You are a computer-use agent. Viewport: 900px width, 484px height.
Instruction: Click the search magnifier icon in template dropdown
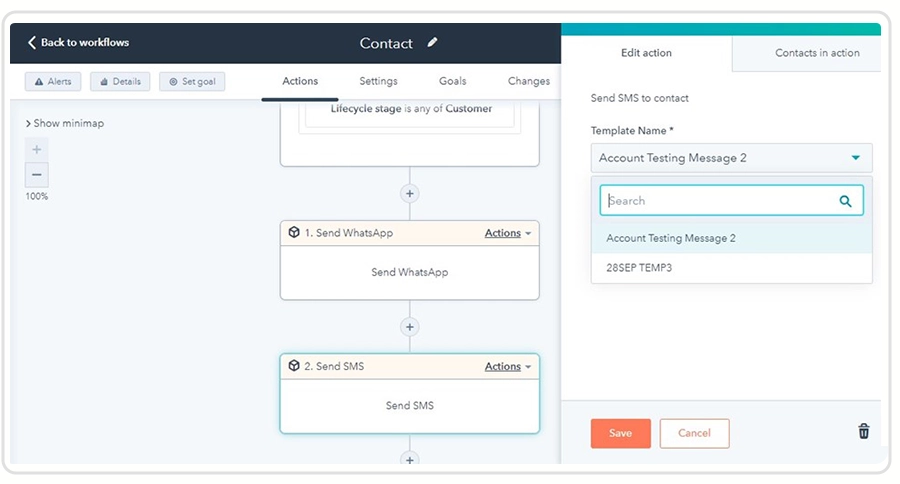click(845, 201)
